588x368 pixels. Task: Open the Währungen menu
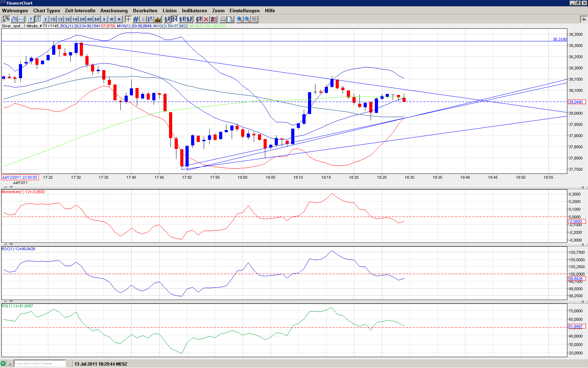click(x=15, y=11)
